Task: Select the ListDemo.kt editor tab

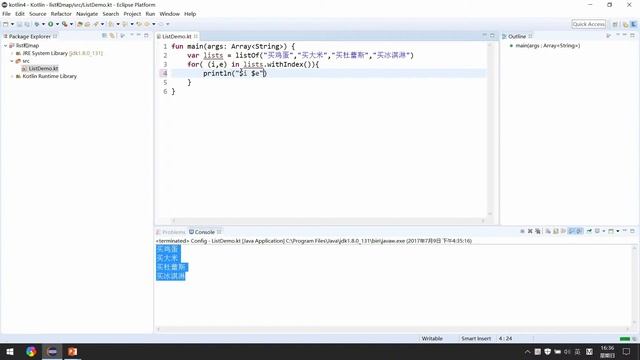Action: pyautogui.click(x=177, y=36)
